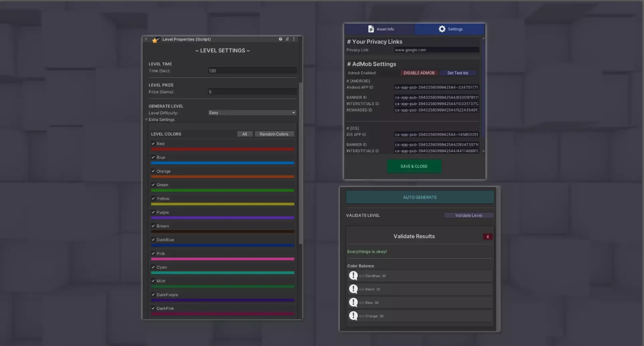This screenshot has height=346, width=644.
Task: Click the settings window scroll up arrow
Action: coord(484,39)
